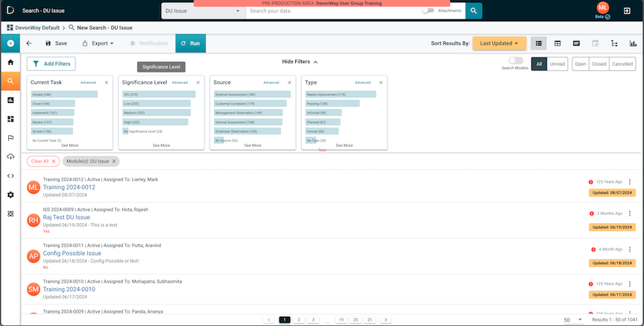The height and width of the screenshot is (326, 644).
Task: Click the logout icon at top right
Action: (x=627, y=10)
